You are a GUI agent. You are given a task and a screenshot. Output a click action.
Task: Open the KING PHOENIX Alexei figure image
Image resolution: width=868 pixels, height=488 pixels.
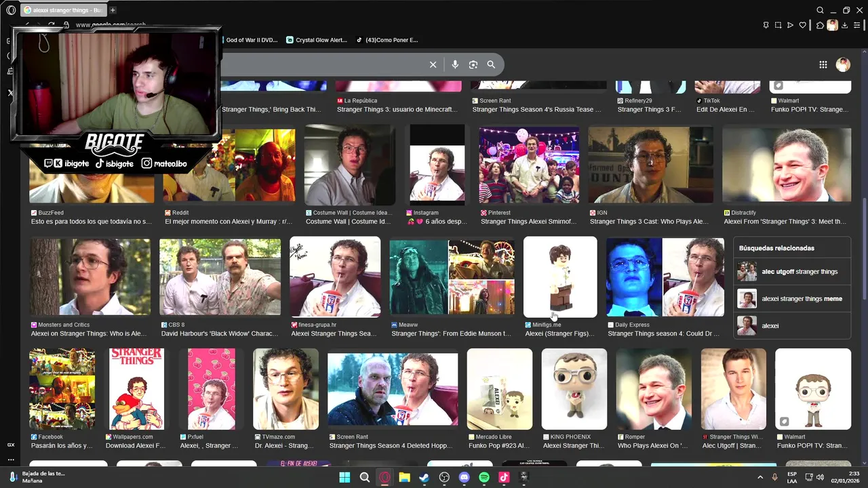[x=574, y=389]
